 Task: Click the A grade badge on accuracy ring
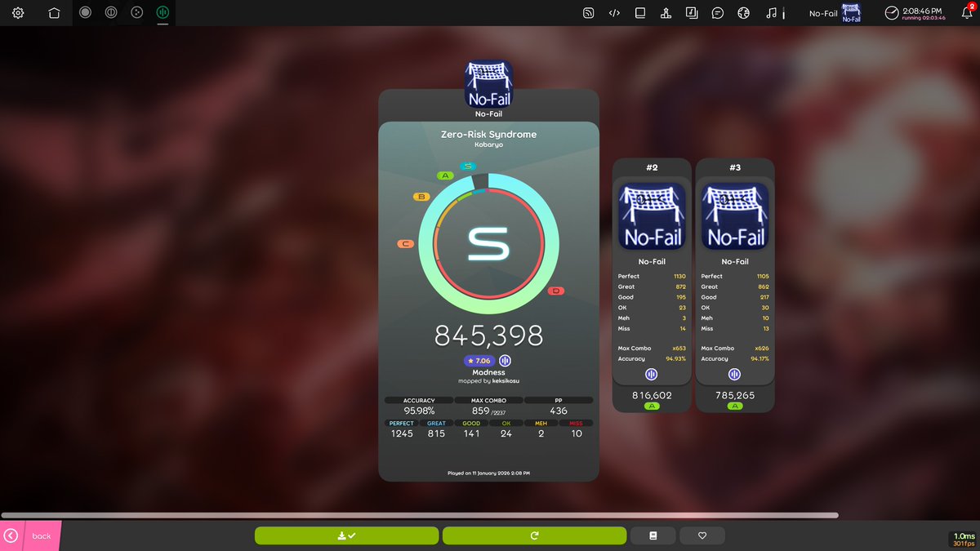(x=445, y=176)
